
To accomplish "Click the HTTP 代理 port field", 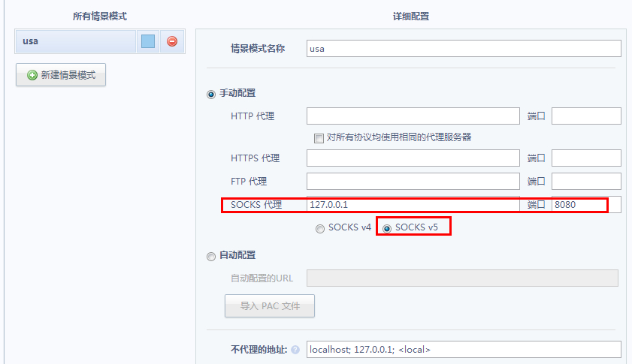I will pyautogui.click(x=586, y=116).
